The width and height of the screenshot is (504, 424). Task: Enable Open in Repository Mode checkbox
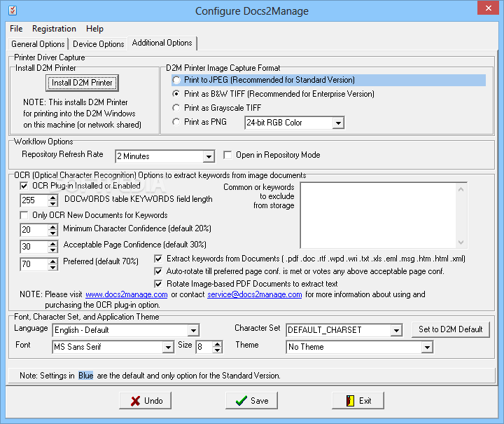point(227,155)
